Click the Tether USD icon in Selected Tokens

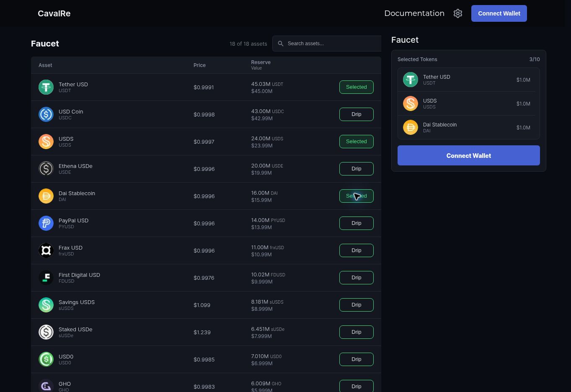point(411,80)
